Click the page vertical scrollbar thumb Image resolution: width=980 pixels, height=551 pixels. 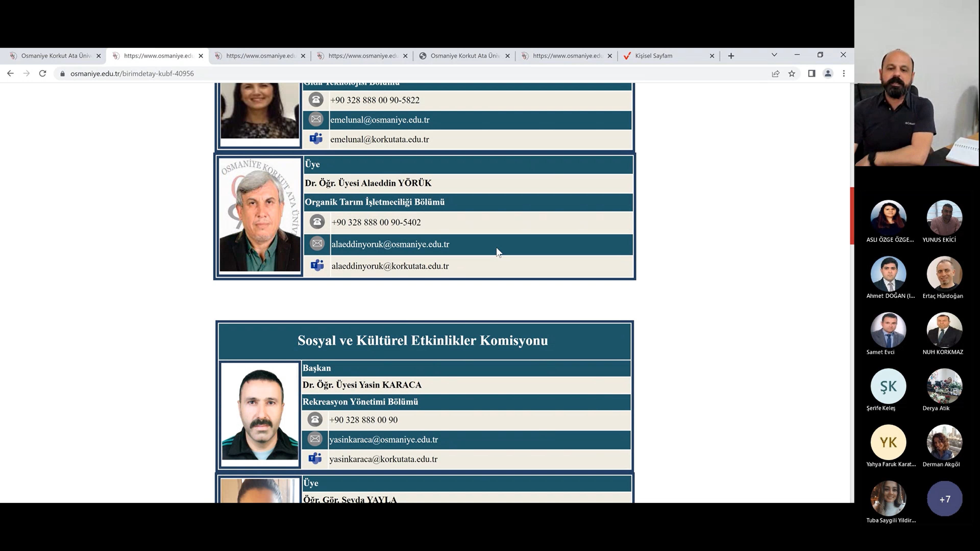click(852, 216)
